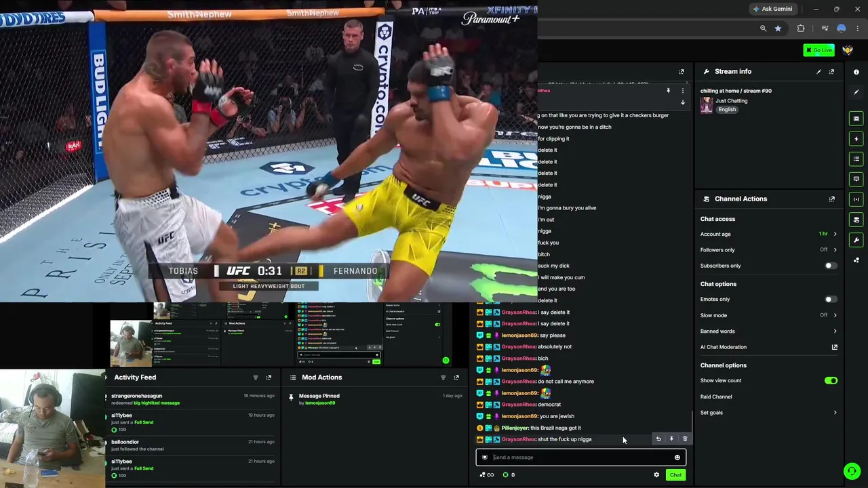Toggle the Subscribers only switch
This screenshot has height=488, width=868.
830,266
